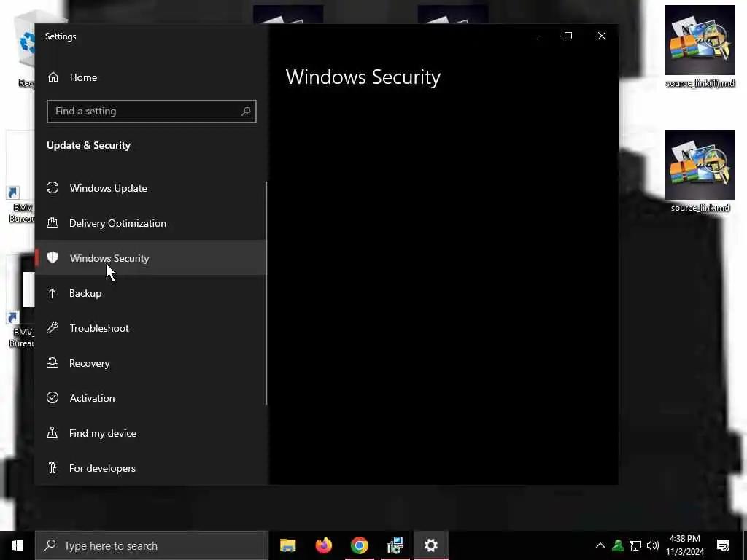Open Windows Update settings page
The width and height of the screenshot is (747, 560).
coord(150,188)
